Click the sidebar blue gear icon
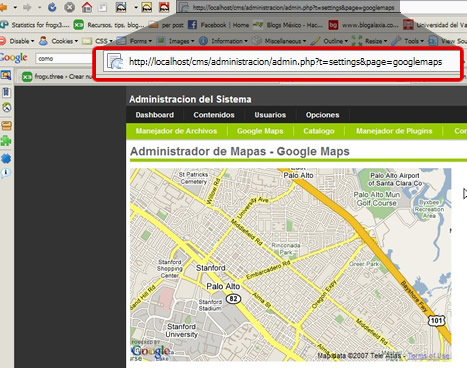 [6, 158]
